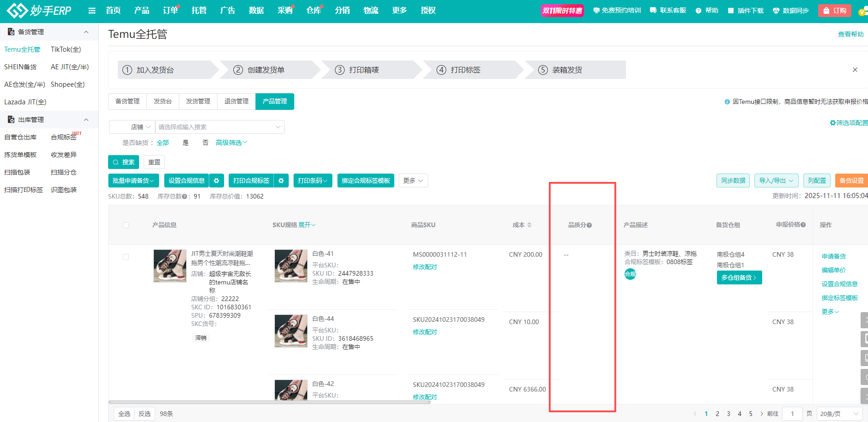Switch to the 发货台 tab
This screenshot has height=422, width=868.
click(x=163, y=101)
